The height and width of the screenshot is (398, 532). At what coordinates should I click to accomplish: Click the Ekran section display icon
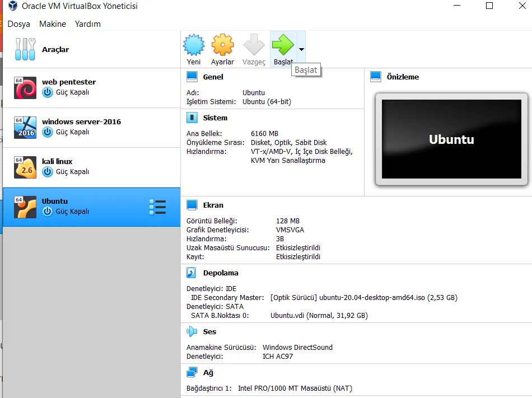click(192, 205)
